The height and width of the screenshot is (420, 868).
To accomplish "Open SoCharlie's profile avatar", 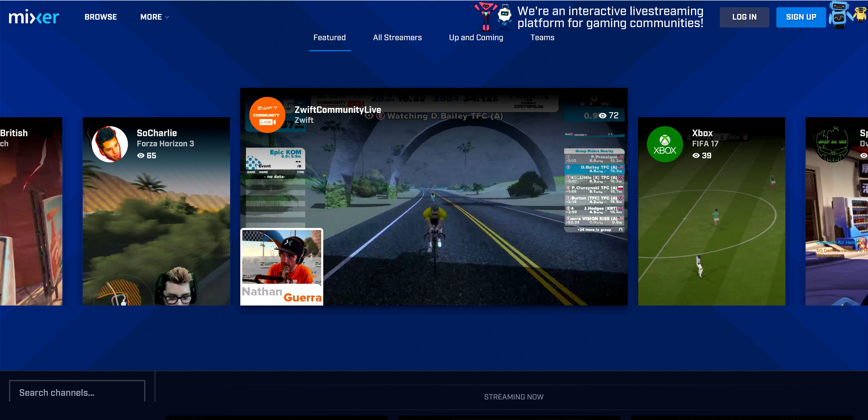I will (110, 144).
